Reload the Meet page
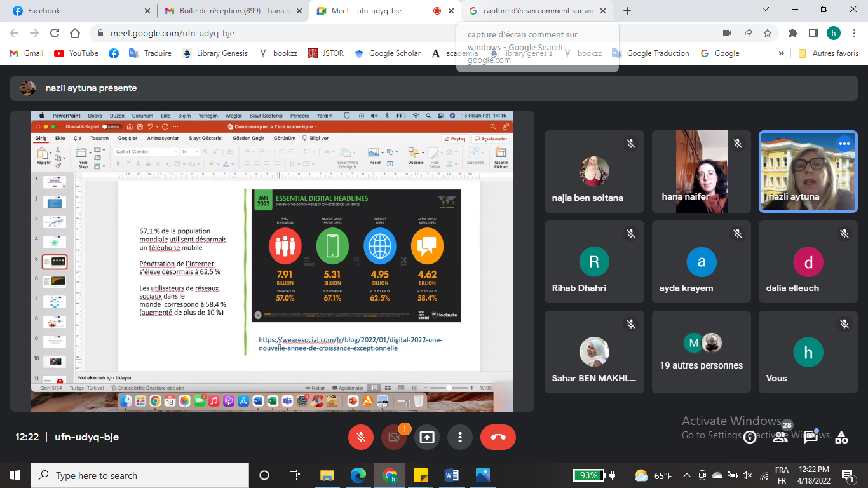 click(x=55, y=33)
